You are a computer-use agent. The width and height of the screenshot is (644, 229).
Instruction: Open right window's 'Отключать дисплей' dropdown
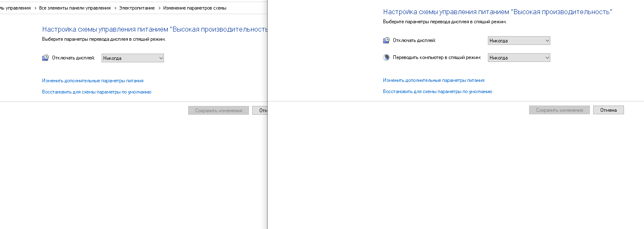(519, 41)
